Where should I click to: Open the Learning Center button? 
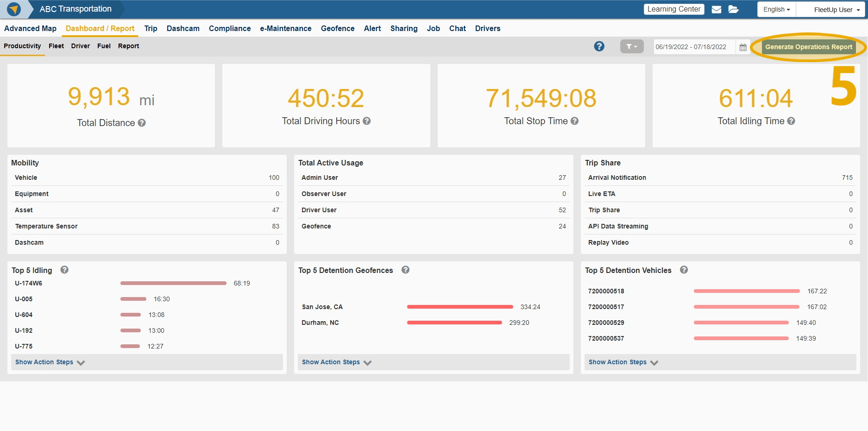click(x=674, y=9)
